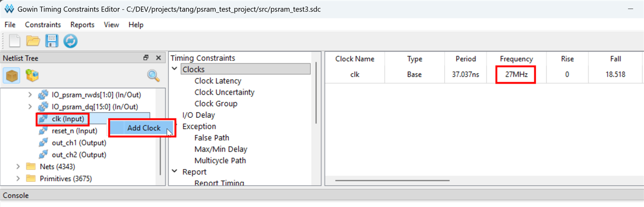Click the folder icon beside Nets (4343)
Image resolution: width=644 pixels, height=207 pixels.
tap(31, 166)
